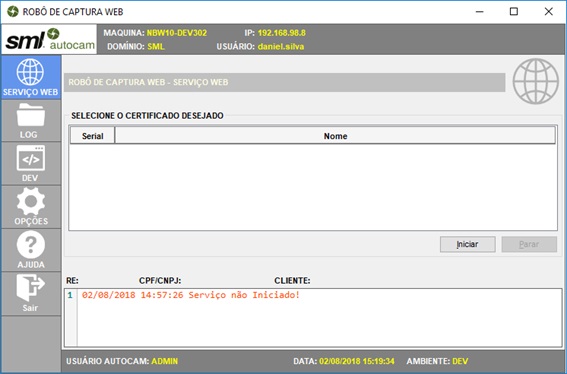Click line number 1 in log gutter
The height and width of the screenshot is (374, 567).
click(70, 295)
